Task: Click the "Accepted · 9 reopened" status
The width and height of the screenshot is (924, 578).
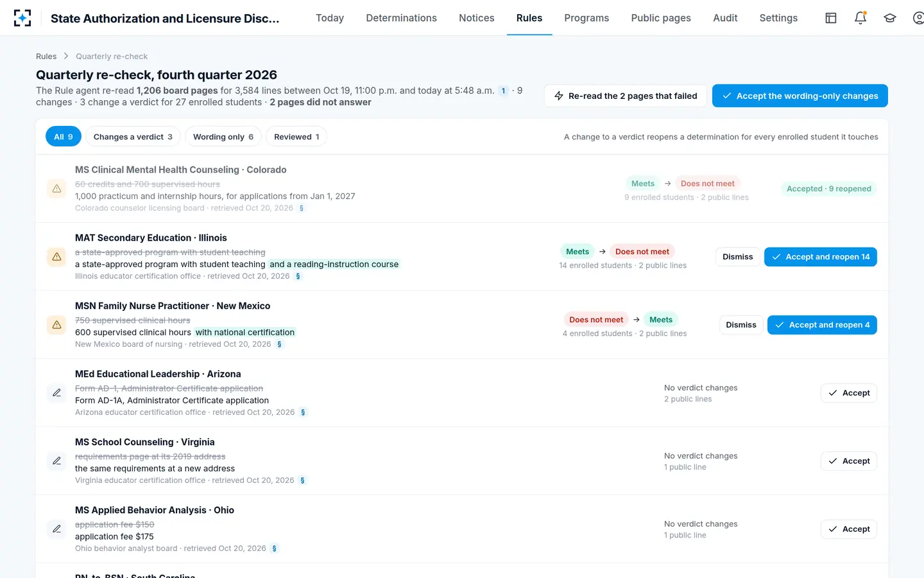Action: (x=829, y=189)
